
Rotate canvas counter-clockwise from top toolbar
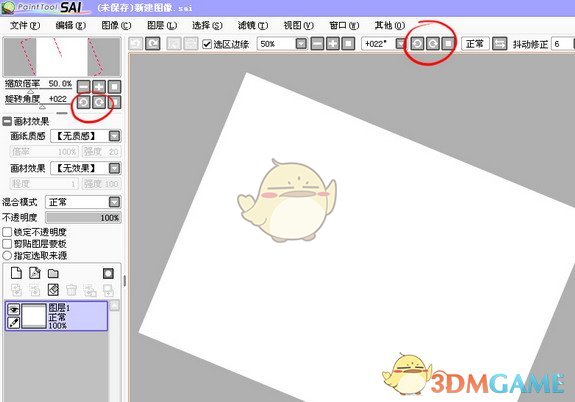click(x=417, y=44)
